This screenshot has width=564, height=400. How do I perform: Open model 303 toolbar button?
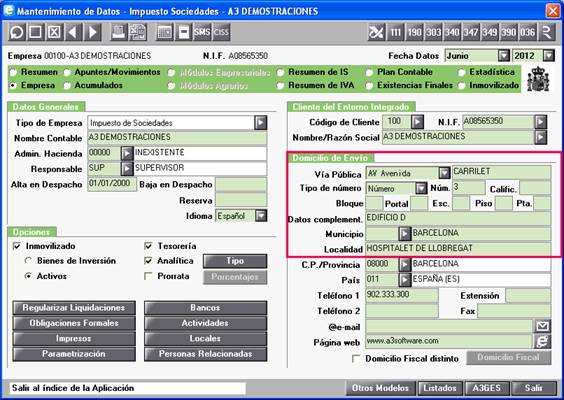433,32
